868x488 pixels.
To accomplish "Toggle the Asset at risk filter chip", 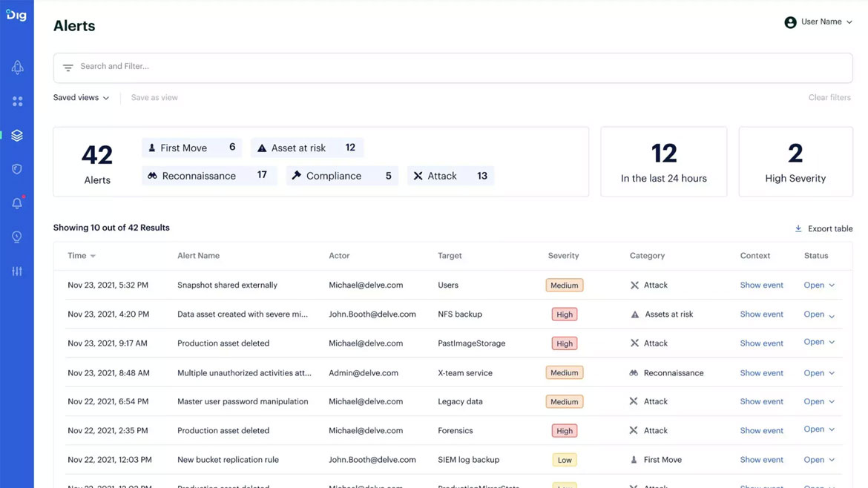I will [x=306, y=148].
